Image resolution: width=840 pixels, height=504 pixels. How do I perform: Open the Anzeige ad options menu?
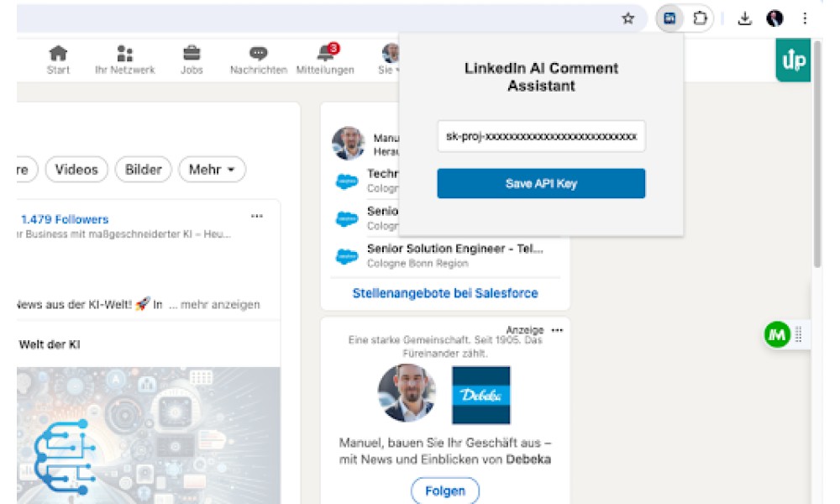pyautogui.click(x=557, y=330)
